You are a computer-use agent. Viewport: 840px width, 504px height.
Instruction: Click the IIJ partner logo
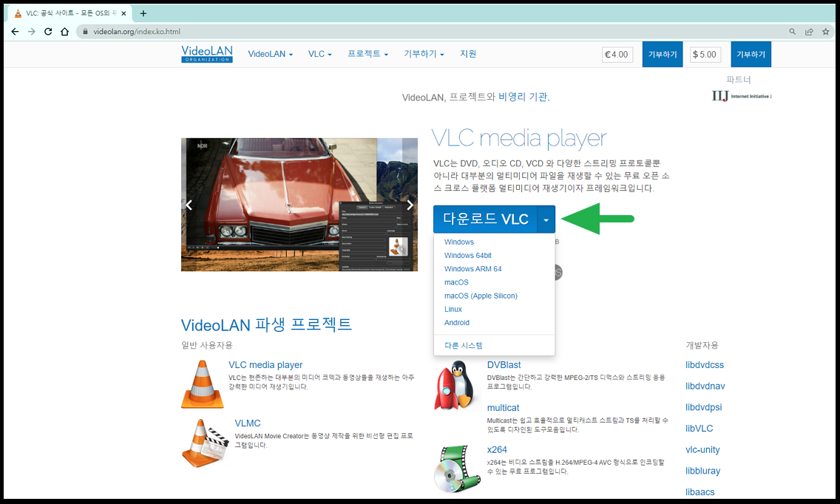(x=742, y=96)
